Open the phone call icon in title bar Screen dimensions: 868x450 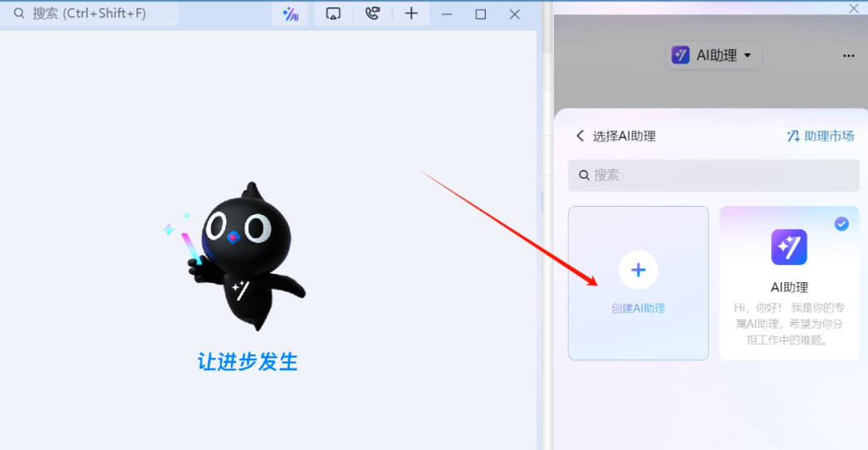point(373,13)
